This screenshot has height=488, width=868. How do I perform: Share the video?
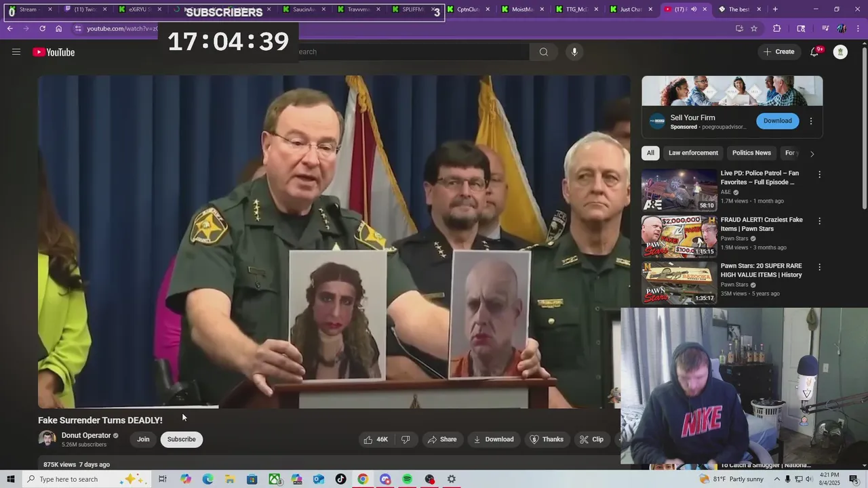(441, 439)
